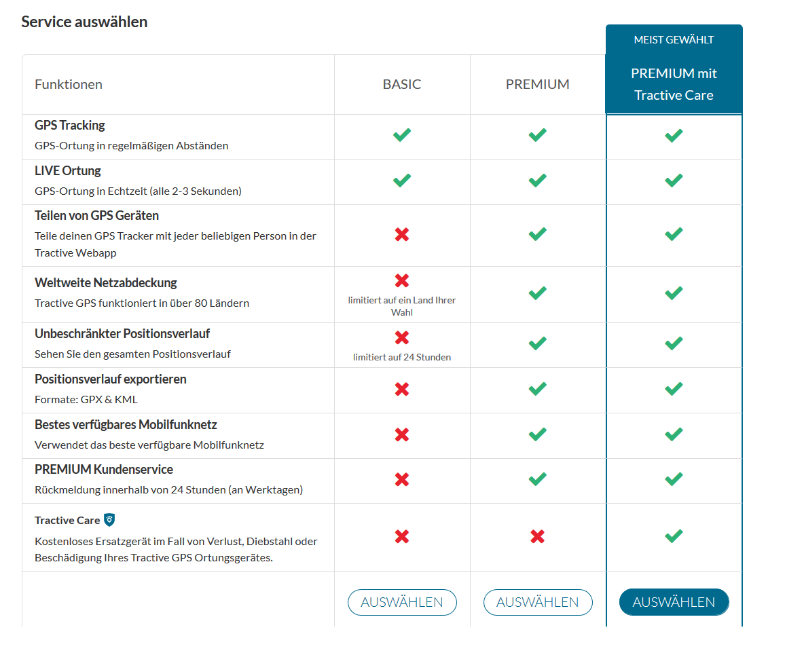Image resolution: width=785 pixels, height=672 pixels.
Task: Click PREMIUM red X in Tractive Care row
Action: (x=538, y=537)
